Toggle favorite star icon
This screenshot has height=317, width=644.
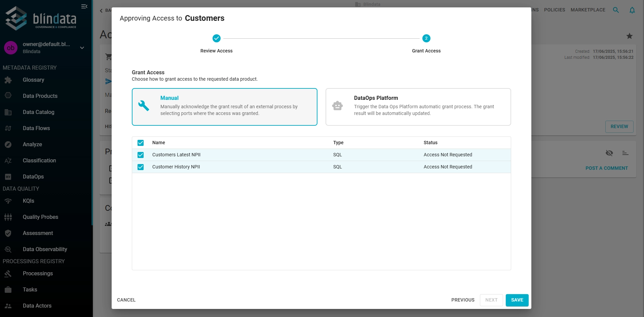click(630, 36)
